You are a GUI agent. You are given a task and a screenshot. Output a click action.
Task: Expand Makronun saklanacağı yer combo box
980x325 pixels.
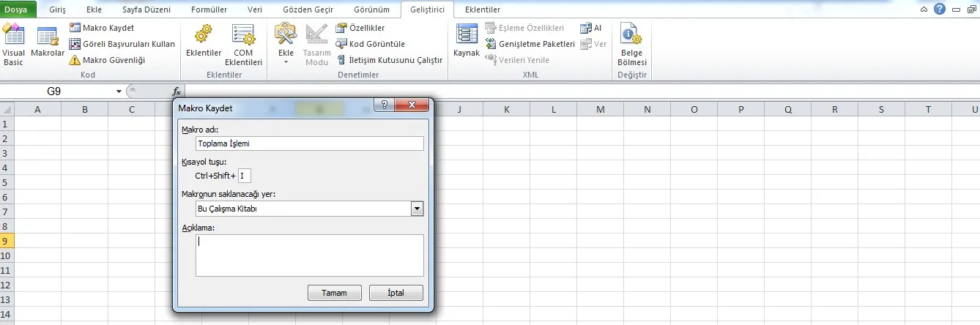(417, 209)
